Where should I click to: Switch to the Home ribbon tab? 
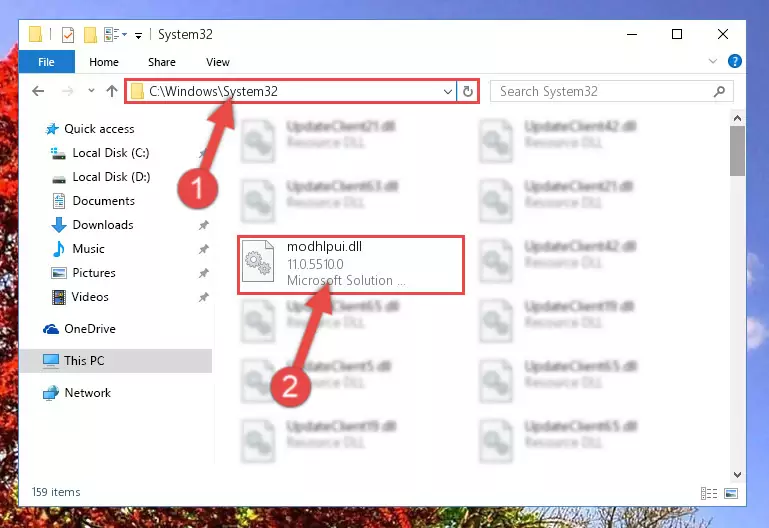pos(103,62)
